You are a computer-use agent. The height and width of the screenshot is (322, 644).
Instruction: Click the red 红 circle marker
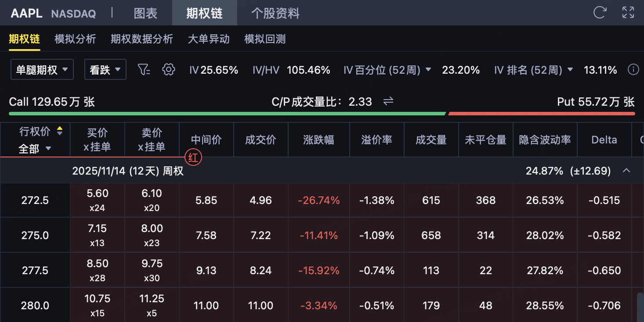[x=193, y=157]
